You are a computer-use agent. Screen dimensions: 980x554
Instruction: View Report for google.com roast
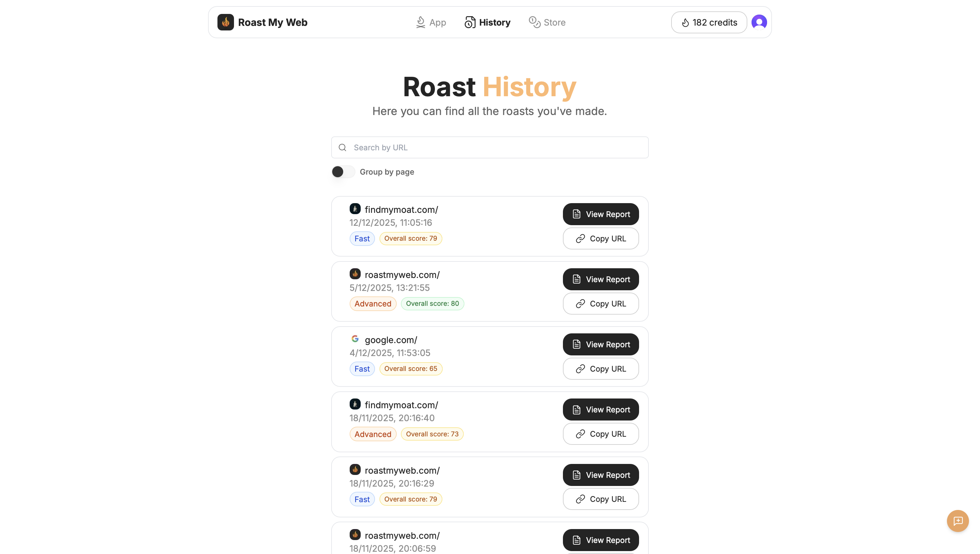coord(600,344)
